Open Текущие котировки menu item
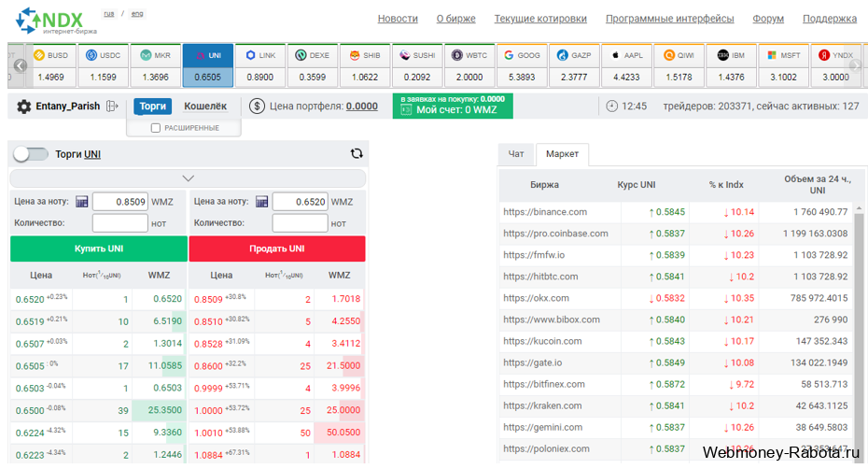This screenshot has width=868, height=469. click(540, 19)
